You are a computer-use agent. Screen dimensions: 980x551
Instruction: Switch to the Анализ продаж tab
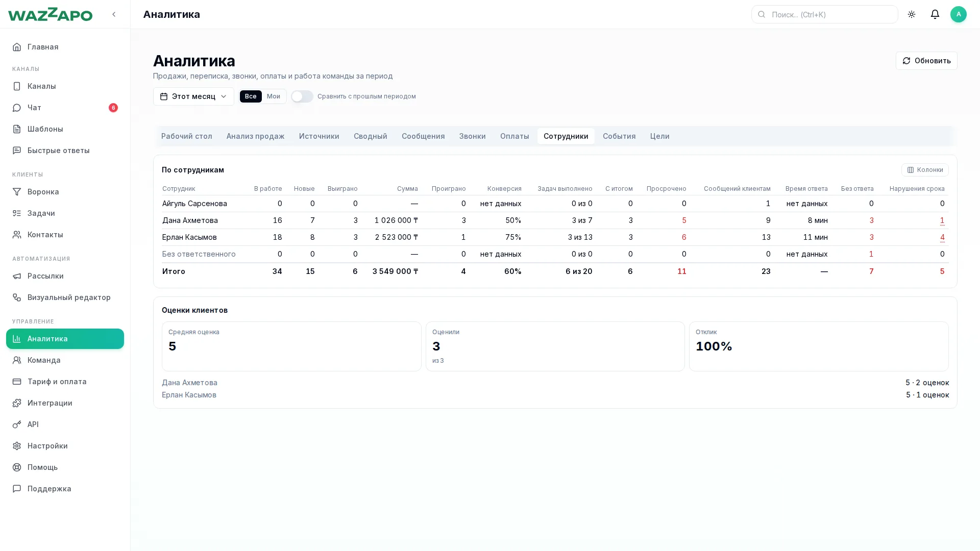pyautogui.click(x=256, y=136)
